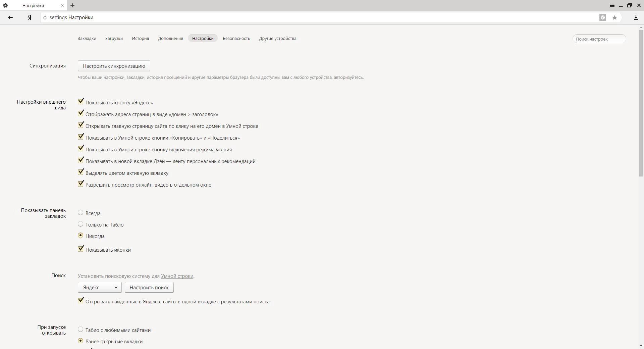Click the back arrow button
Screen dimensions: 644x349
[x=10, y=17]
